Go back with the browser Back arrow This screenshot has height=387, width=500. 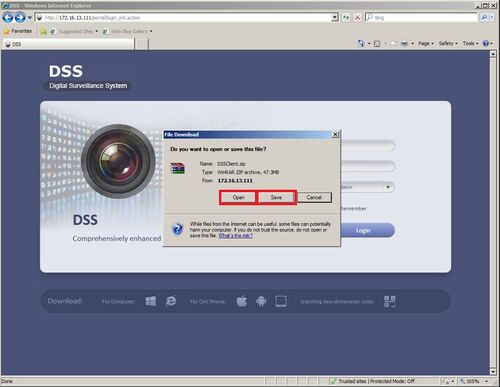[8, 17]
